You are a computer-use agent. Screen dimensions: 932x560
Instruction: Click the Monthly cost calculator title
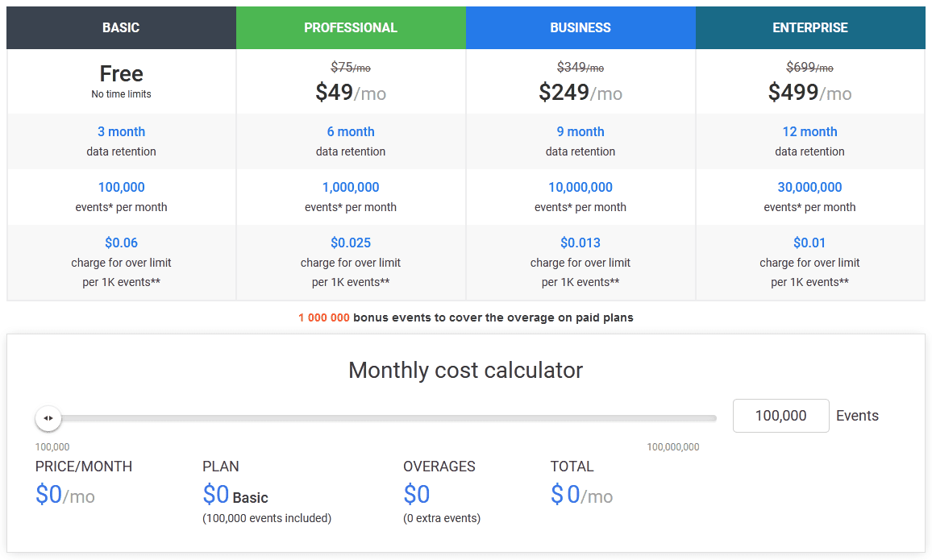point(465,370)
